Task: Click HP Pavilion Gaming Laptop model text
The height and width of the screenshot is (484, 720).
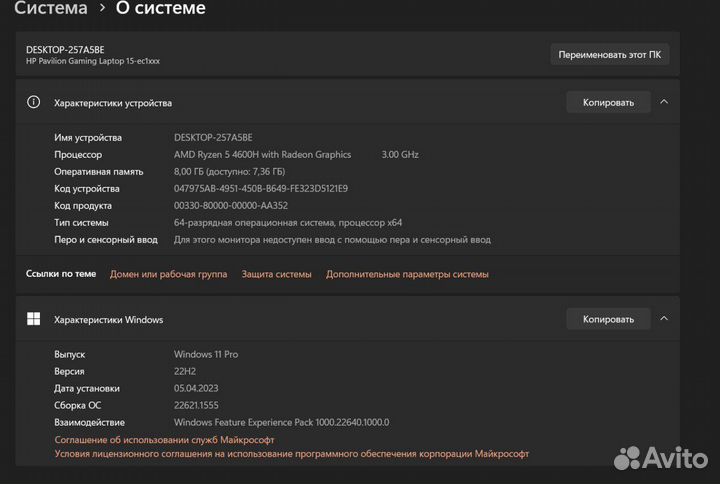Action: [x=93, y=61]
